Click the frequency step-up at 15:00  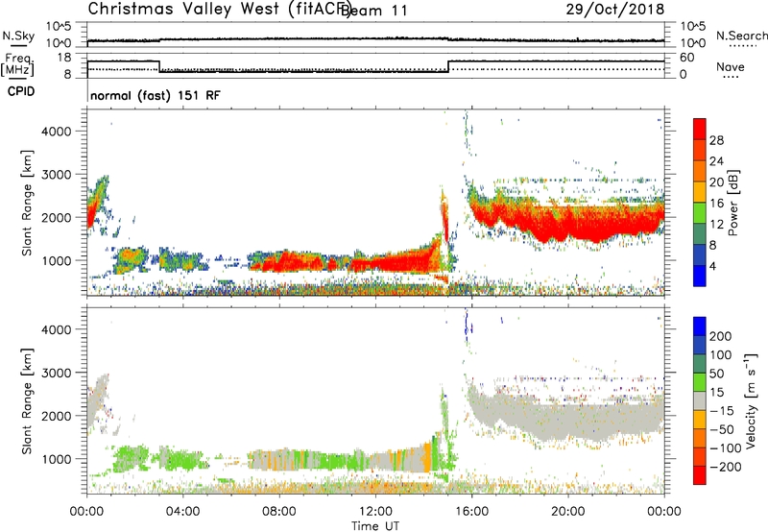pyautogui.click(x=448, y=66)
